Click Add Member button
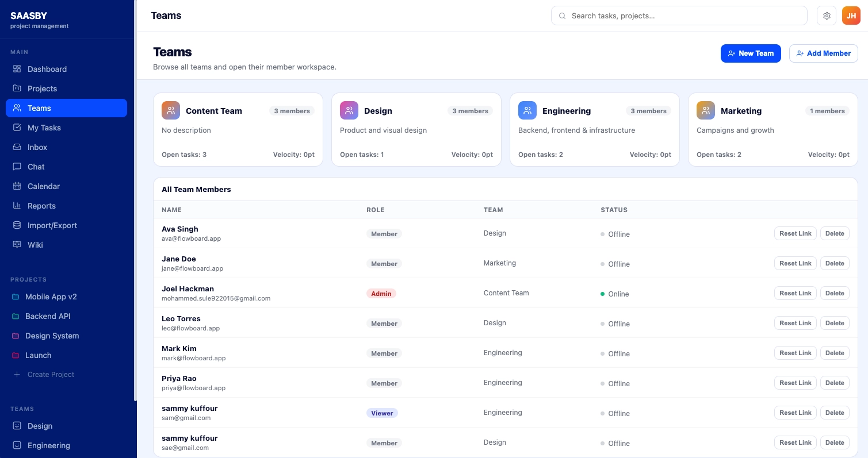 click(x=824, y=53)
